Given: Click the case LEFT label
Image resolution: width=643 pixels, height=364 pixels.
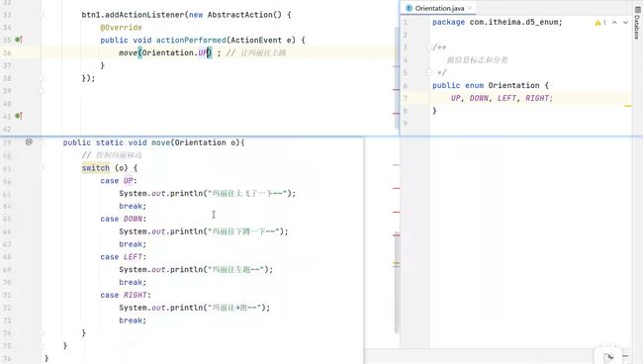Looking at the screenshot, I should [124, 257].
